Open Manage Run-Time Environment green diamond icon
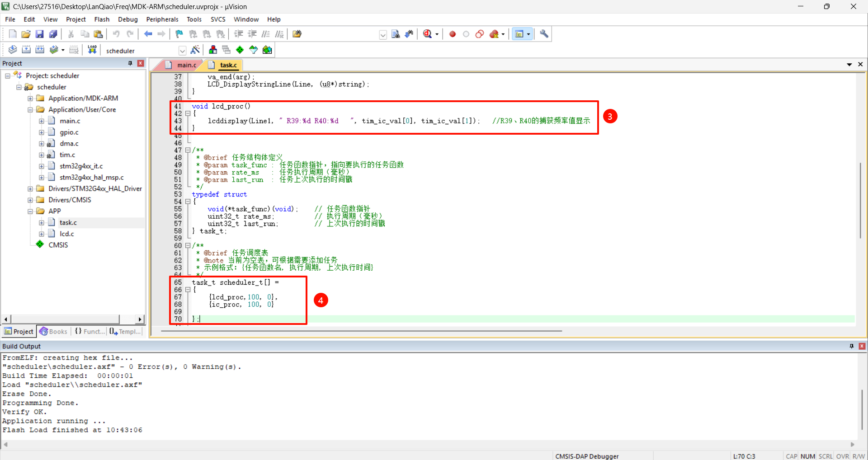The width and height of the screenshot is (868, 460). tap(240, 50)
